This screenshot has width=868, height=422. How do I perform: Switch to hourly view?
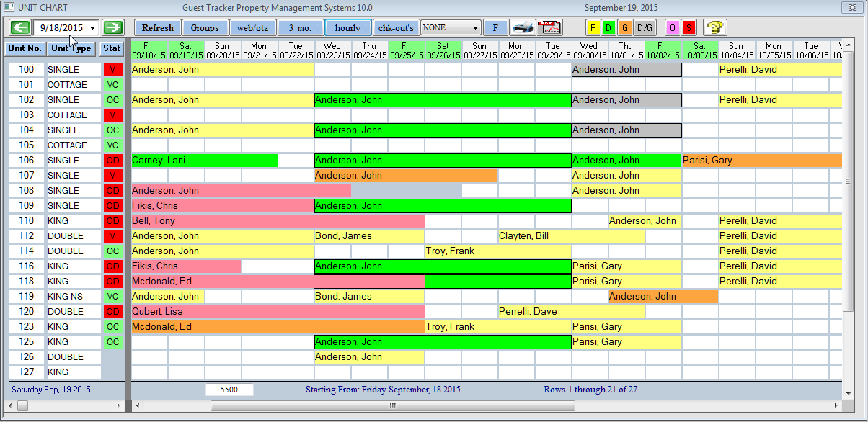coord(347,27)
